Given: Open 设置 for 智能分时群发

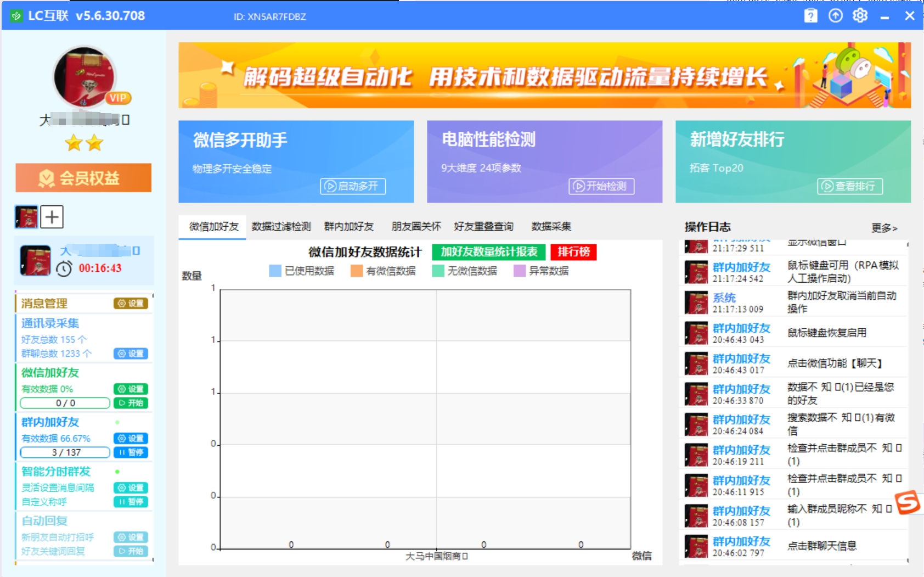Looking at the screenshot, I should pyautogui.click(x=131, y=488).
